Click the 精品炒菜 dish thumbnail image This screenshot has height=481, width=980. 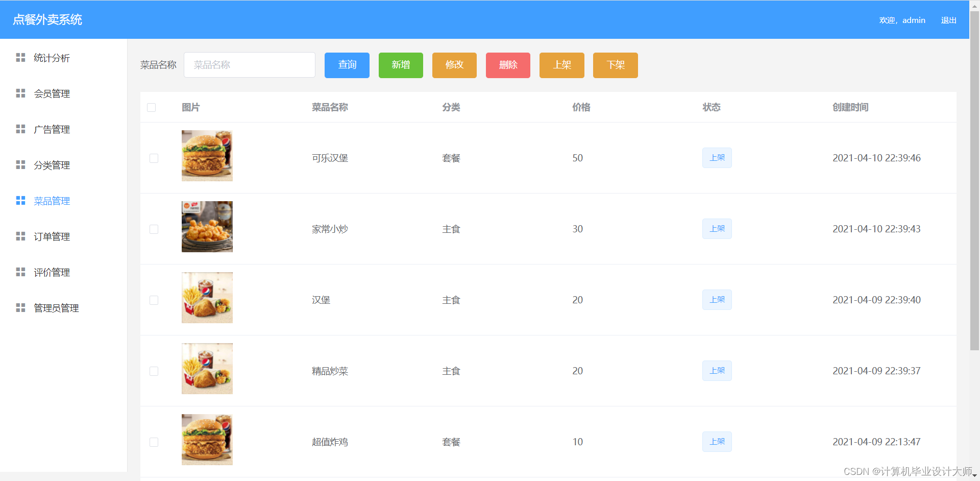coord(207,368)
